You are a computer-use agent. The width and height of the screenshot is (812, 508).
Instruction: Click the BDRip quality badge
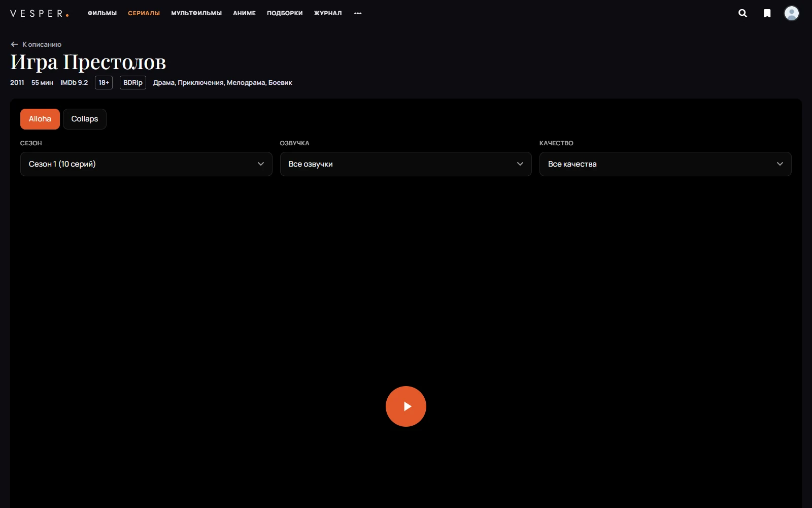coord(133,82)
